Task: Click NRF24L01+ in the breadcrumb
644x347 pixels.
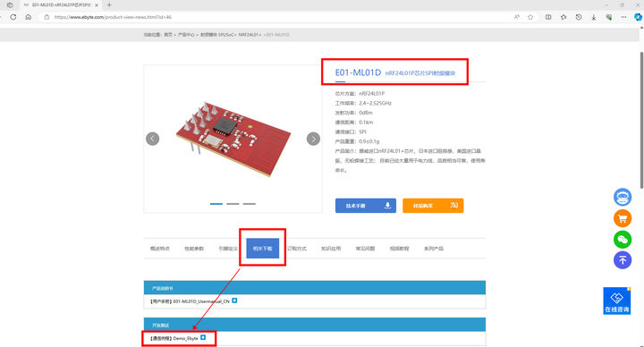Action: tap(250, 35)
